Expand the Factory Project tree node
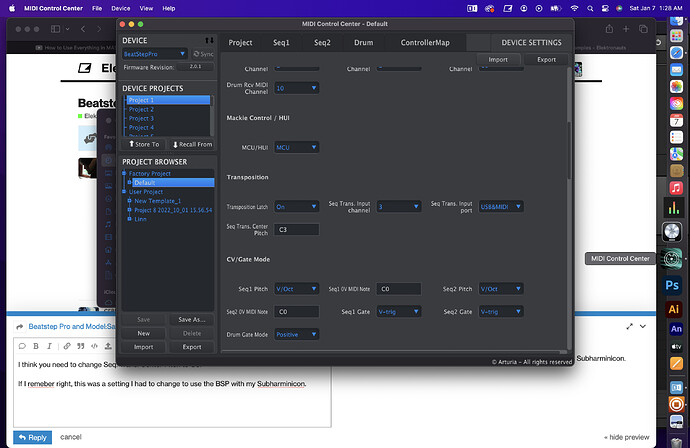Image resolution: width=690 pixels, height=448 pixels. tap(124, 173)
